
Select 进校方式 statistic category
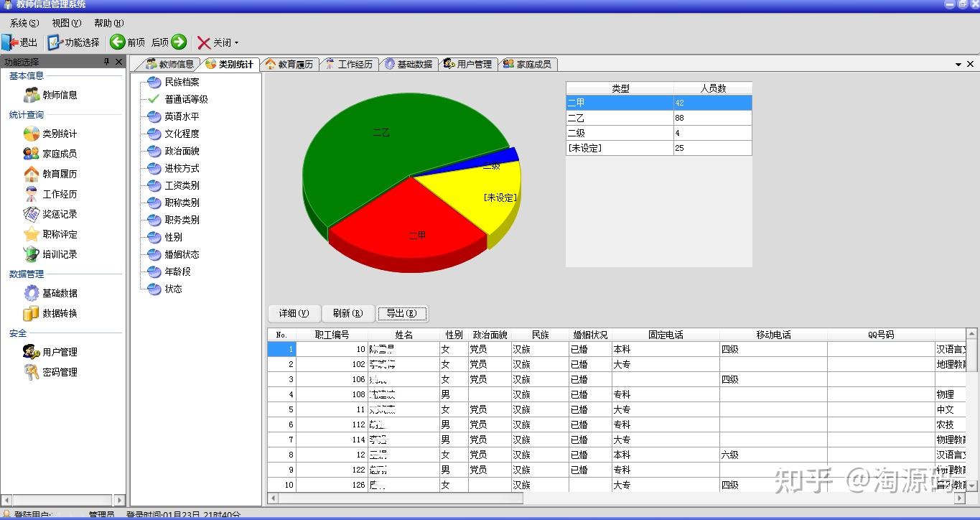182,168
